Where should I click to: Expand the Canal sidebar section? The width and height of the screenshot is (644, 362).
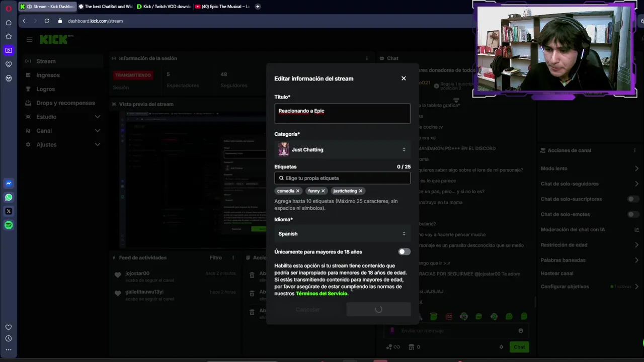[x=98, y=131]
